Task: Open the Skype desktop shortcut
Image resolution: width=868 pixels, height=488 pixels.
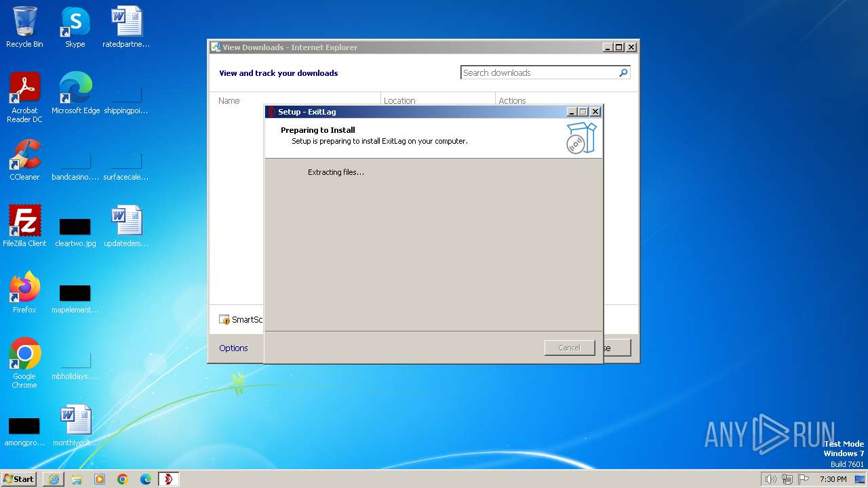Action: pyautogui.click(x=75, y=27)
